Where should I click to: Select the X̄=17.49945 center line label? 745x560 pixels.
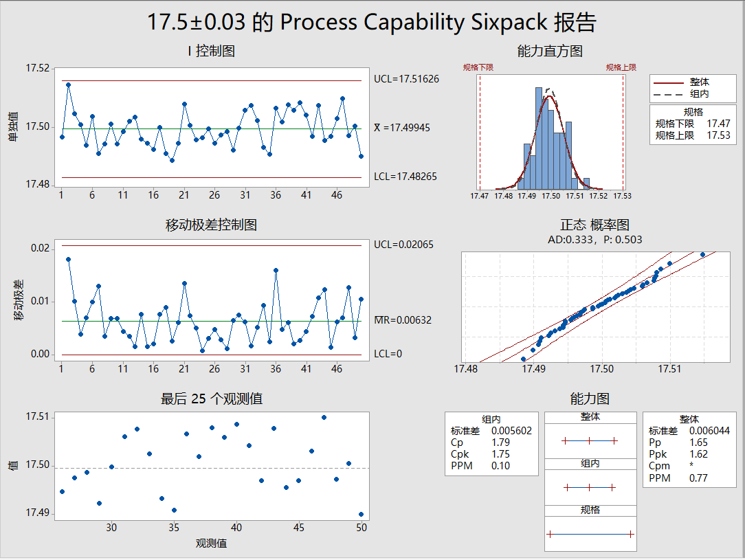pyautogui.click(x=402, y=128)
